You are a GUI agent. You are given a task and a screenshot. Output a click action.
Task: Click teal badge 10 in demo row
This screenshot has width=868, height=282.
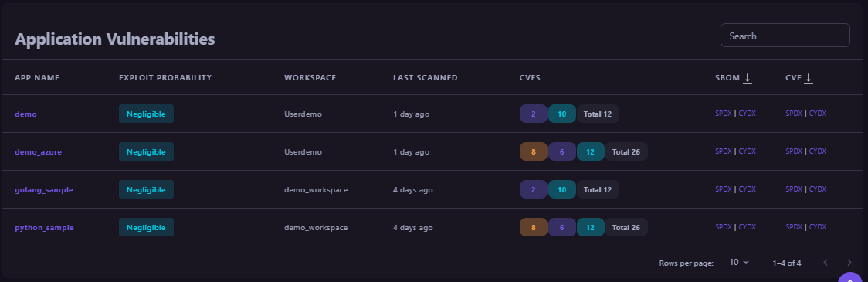pyautogui.click(x=562, y=114)
